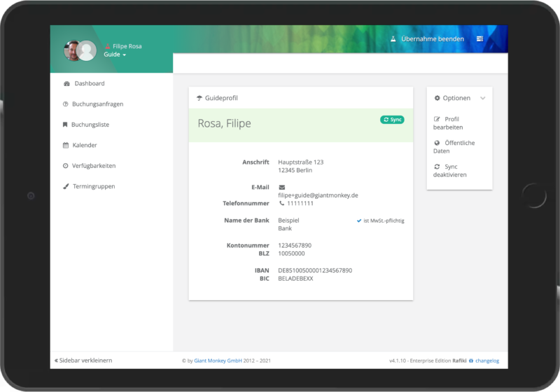Collapse the Optionen panel chevron
The image size is (560, 392).
pyautogui.click(x=482, y=99)
